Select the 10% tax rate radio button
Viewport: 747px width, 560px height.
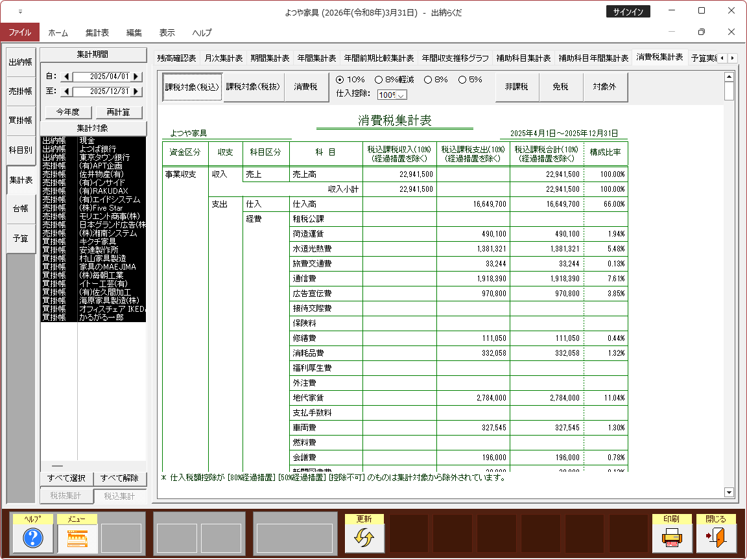point(340,80)
